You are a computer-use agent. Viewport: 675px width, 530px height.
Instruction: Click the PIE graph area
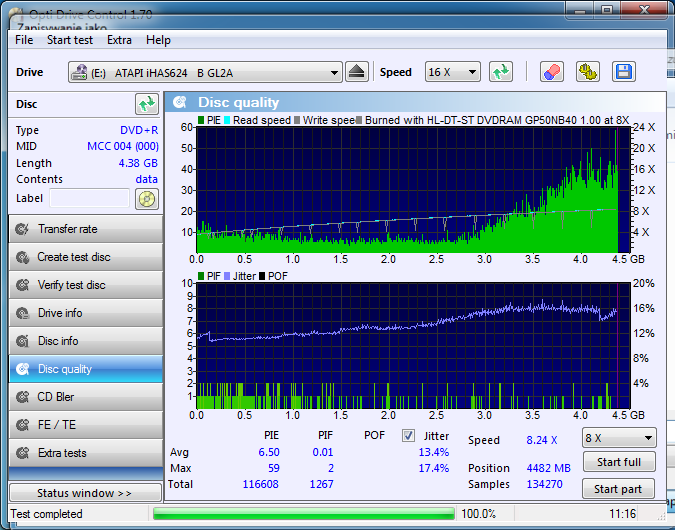[x=413, y=190]
